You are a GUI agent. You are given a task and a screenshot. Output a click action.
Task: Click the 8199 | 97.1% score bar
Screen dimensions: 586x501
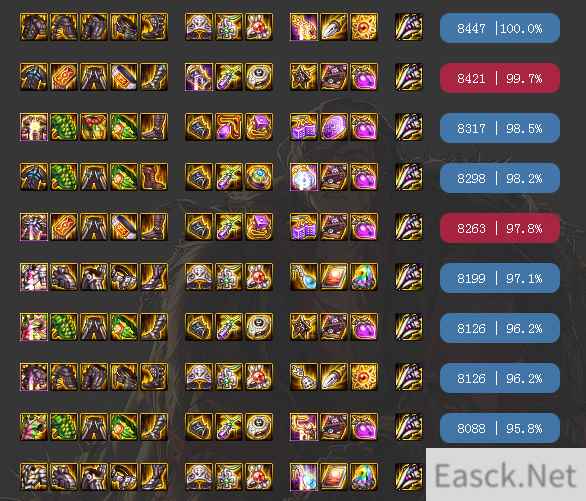click(500, 278)
